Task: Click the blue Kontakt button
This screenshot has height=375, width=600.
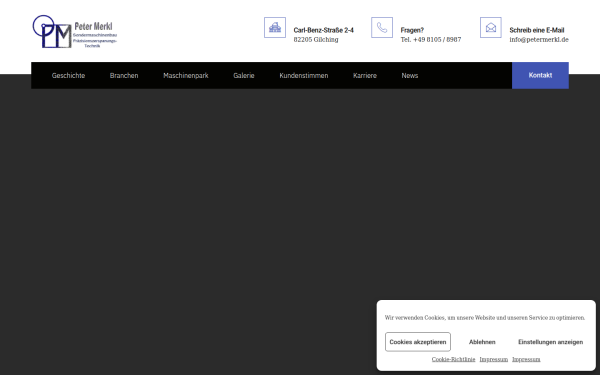Action: 540,75
